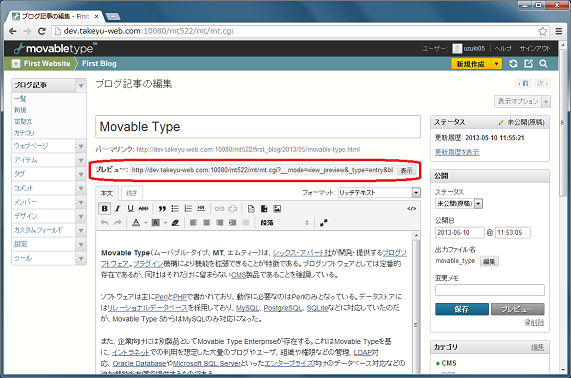The image size is (571, 378).
Task: Open the 更新履歴を表示 link
Action: [457, 152]
